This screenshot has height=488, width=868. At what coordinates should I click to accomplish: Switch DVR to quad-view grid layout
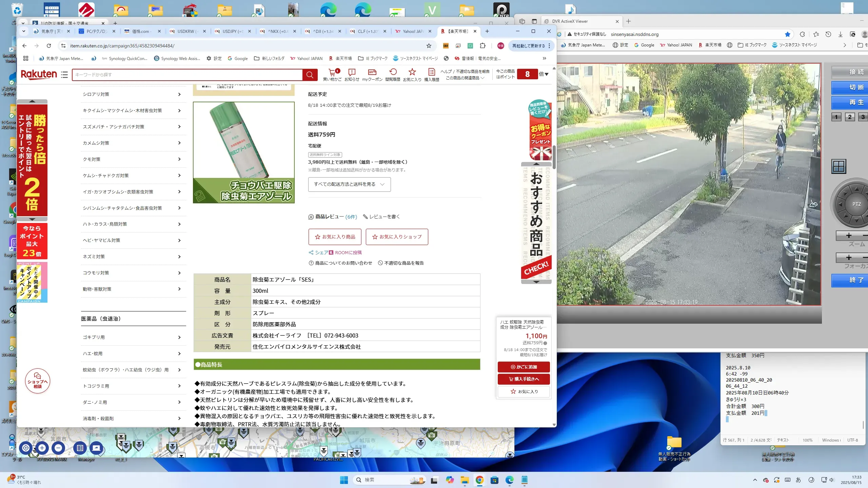pyautogui.click(x=839, y=166)
